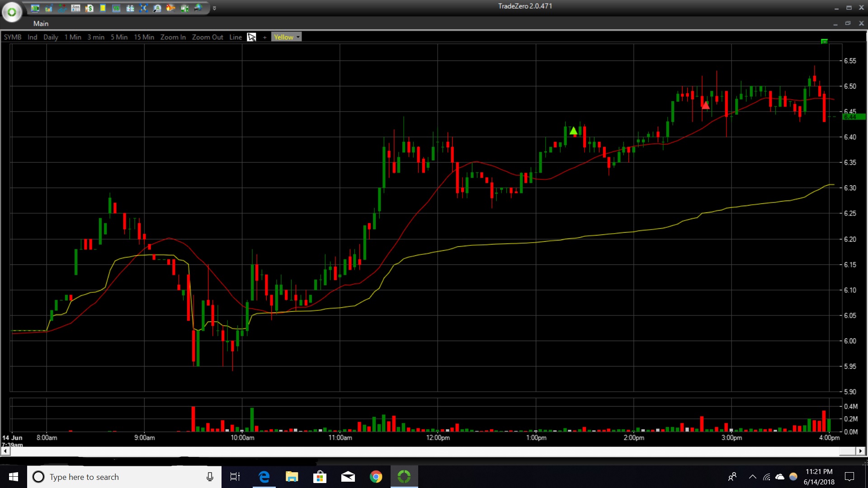Click the SYMB menu item
The height and width of the screenshot is (488, 868).
13,37
